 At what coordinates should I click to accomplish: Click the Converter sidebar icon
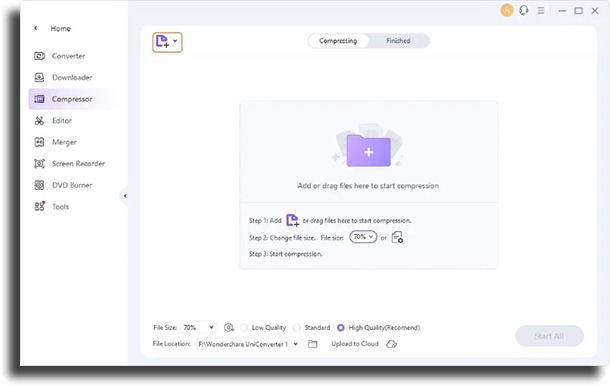point(39,56)
